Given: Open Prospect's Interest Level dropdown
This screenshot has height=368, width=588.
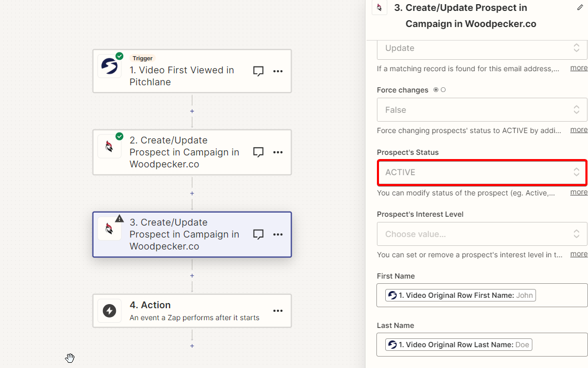Looking at the screenshot, I should pos(482,234).
